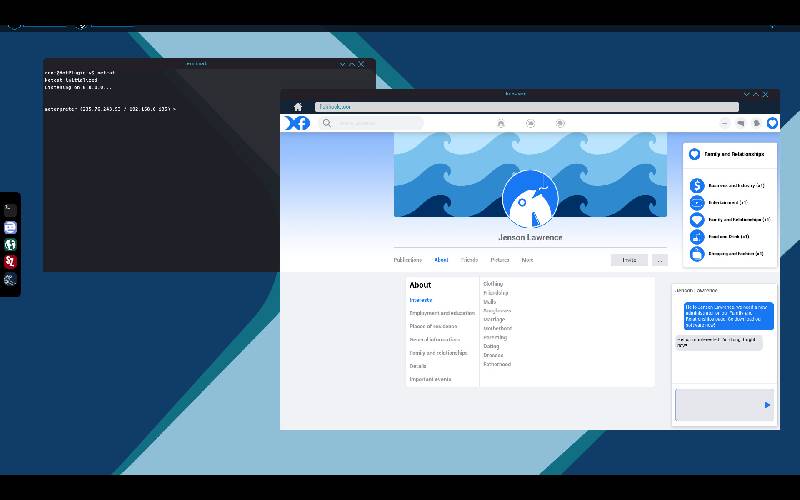This screenshot has height=500, width=800.
Task: Click the magnifier icon in the site search box
Action: [327, 123]
